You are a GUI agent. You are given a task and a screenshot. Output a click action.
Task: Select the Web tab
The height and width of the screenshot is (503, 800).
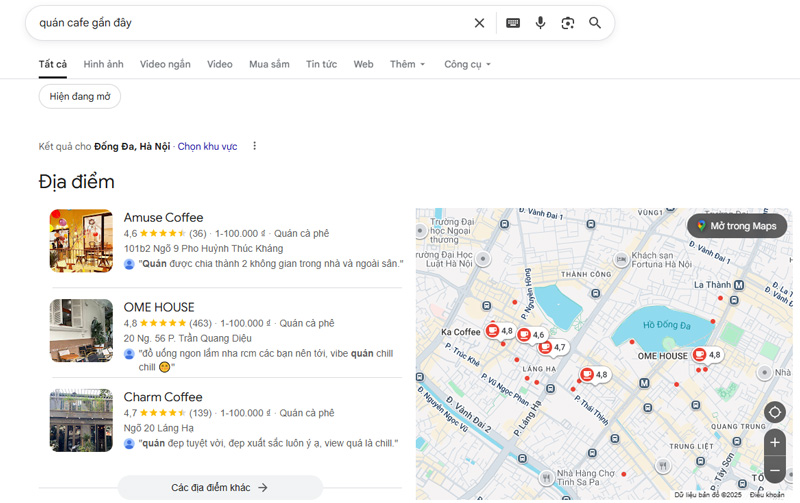click(363, 64)
